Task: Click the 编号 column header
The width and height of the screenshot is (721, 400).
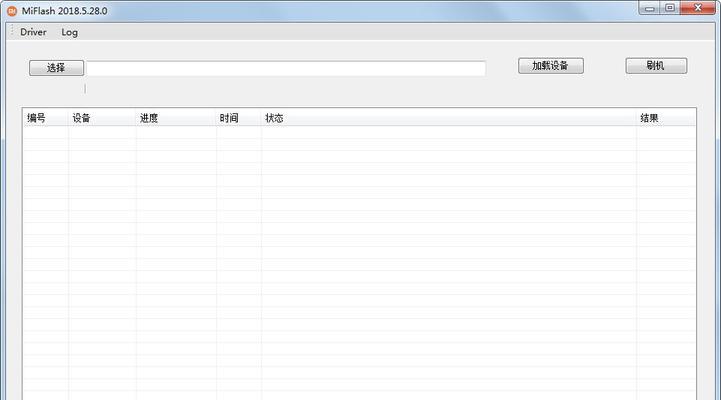Action: click(x=44, y=118)
